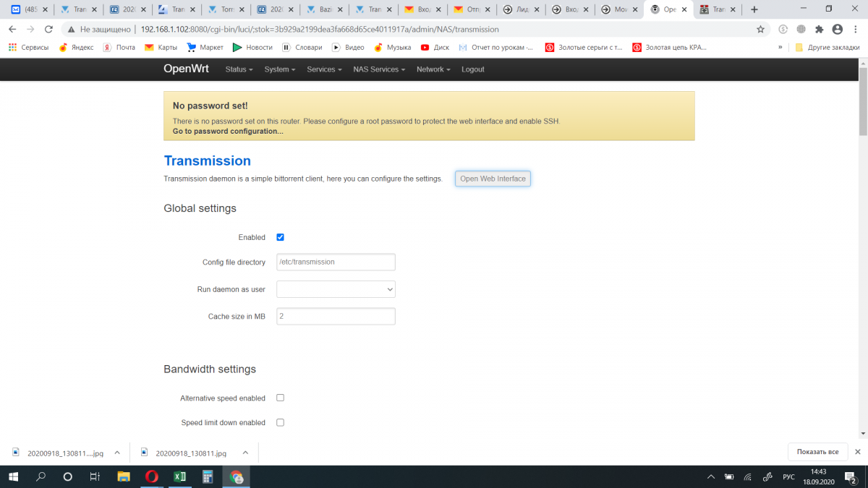The image size is (868, 488).
Task: Open the Золотые серьги bookmark
Action: [584, 48]
